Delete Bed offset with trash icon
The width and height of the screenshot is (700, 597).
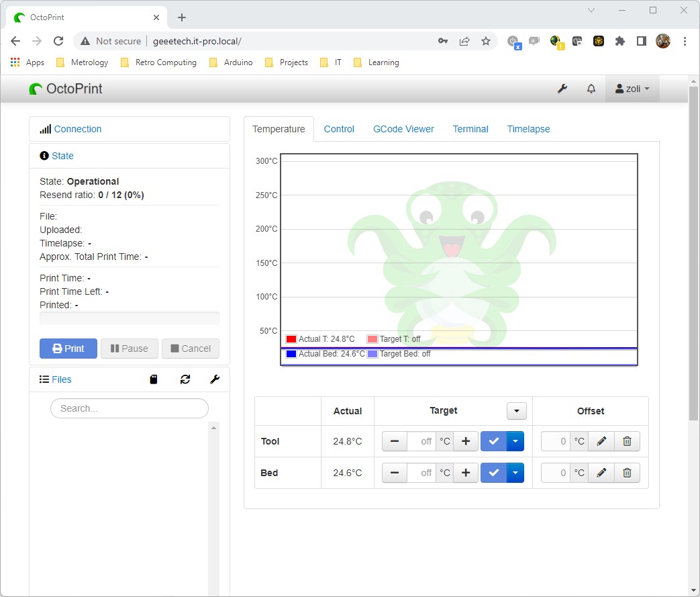627,473
